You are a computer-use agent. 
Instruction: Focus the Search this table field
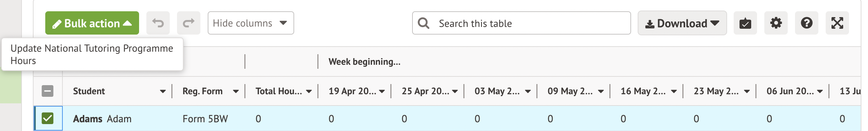522,23
